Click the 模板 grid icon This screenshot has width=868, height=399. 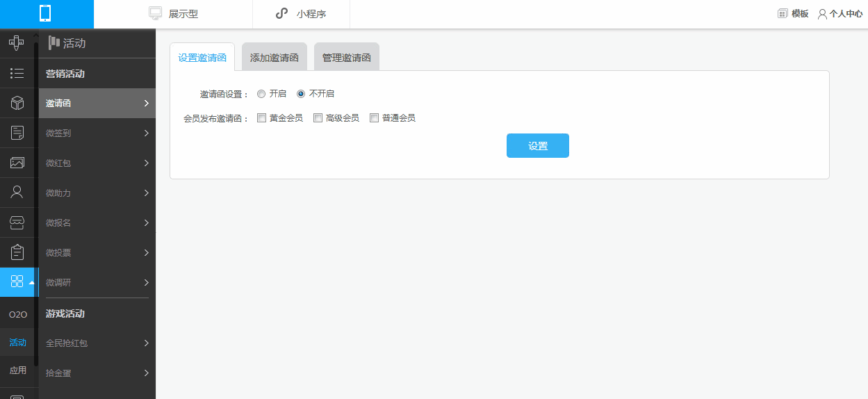[783, 13]
